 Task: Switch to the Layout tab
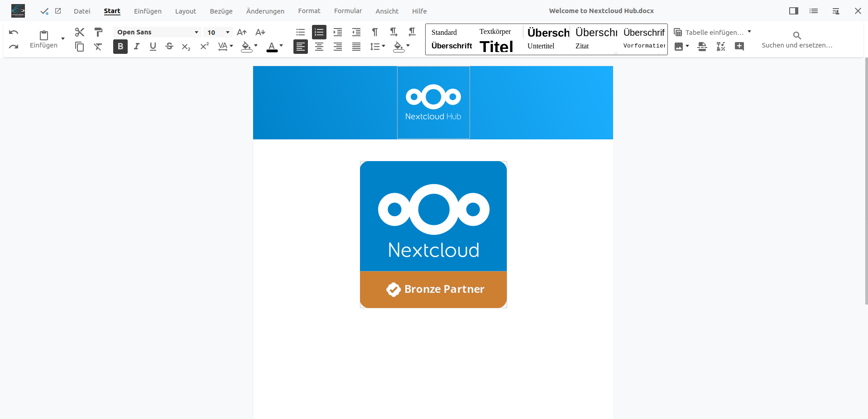[186, 11]
